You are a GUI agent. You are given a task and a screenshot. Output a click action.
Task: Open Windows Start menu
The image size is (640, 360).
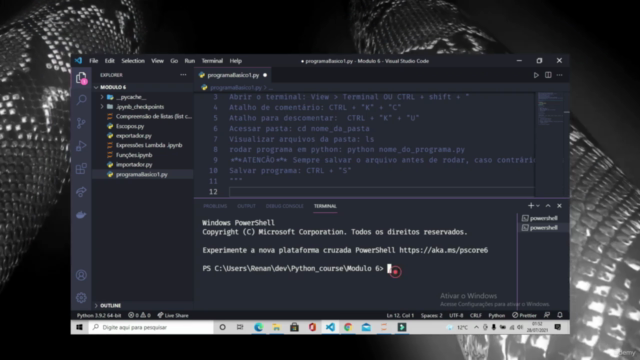coord(79,327)
